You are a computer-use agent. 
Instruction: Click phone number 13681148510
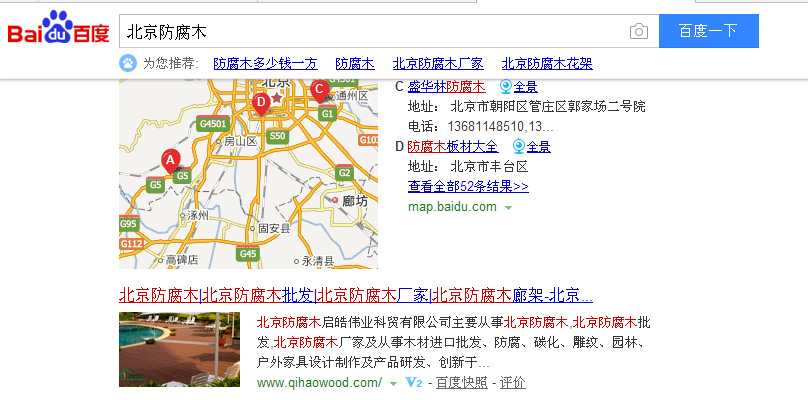click(x=486, y=126)
